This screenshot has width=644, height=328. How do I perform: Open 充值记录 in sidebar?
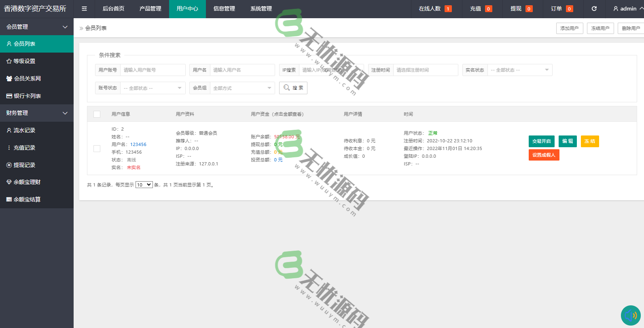pyautogui.click(x=37, y=148)
